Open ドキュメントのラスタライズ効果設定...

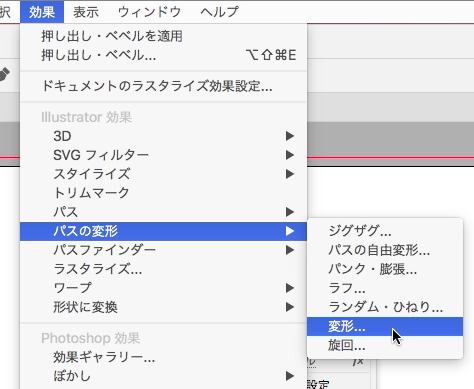pyautogui.click(x=163, y=86)
